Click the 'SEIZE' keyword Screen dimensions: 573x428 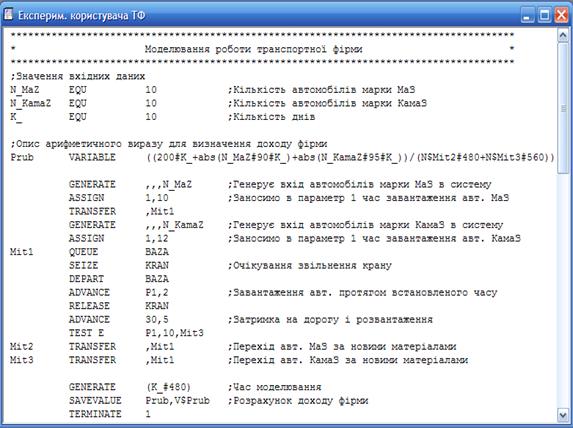tap(83, 265)
